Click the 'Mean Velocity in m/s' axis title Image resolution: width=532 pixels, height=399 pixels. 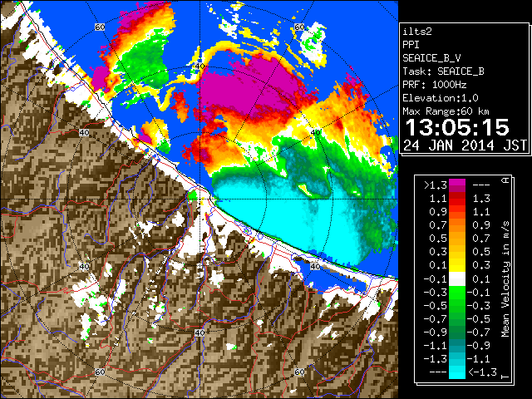click(505, 279)
